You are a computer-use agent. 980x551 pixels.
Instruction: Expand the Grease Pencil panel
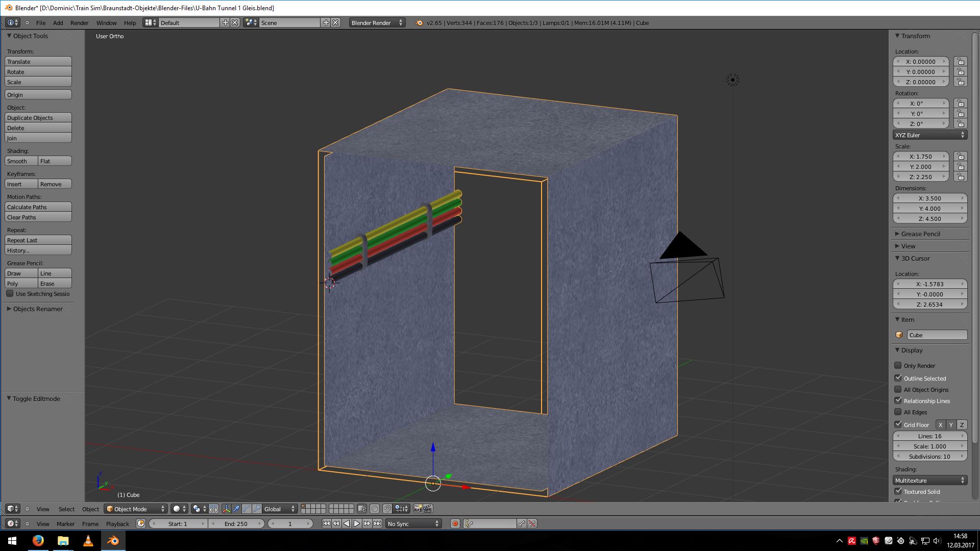pyautogui.click(x=920, y=234)
